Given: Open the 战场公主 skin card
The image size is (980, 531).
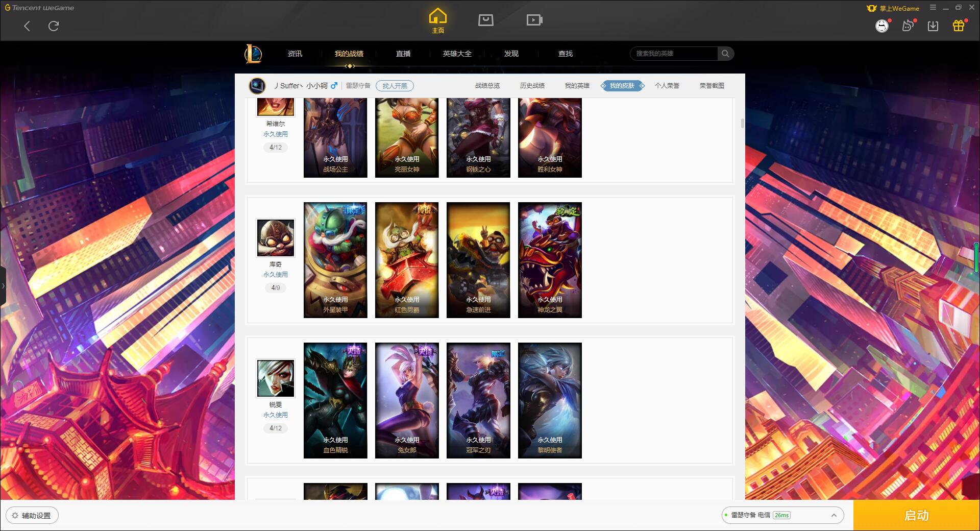Looking at the screenshot, I should [335, 138].
